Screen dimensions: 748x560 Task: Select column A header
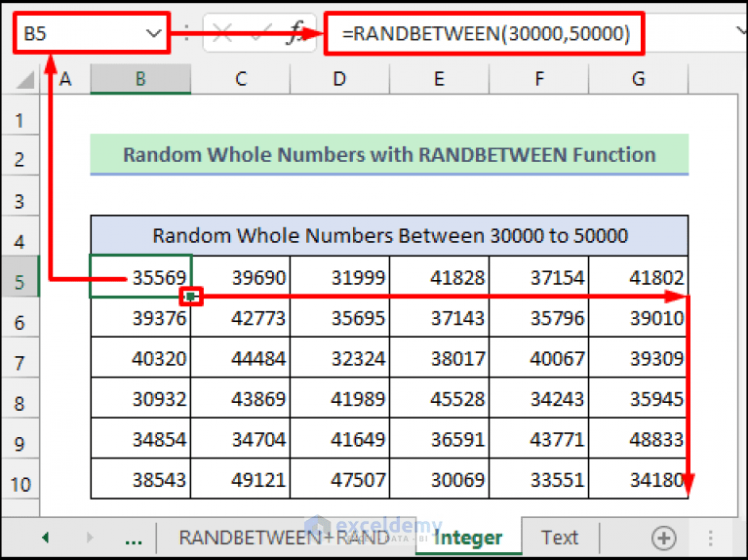[66, 79]
